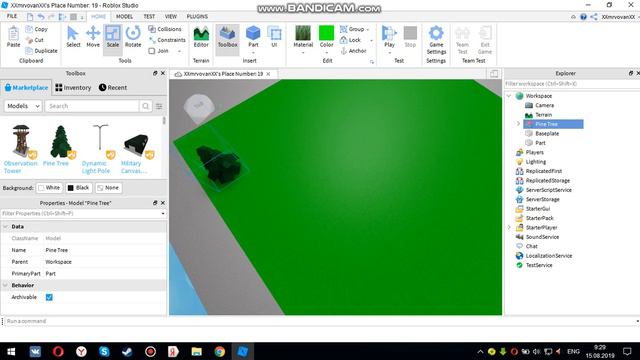The height and width of the screenshot is (360, 640).
Task: Click the Exit Game icon
Action: click(485, 33)
